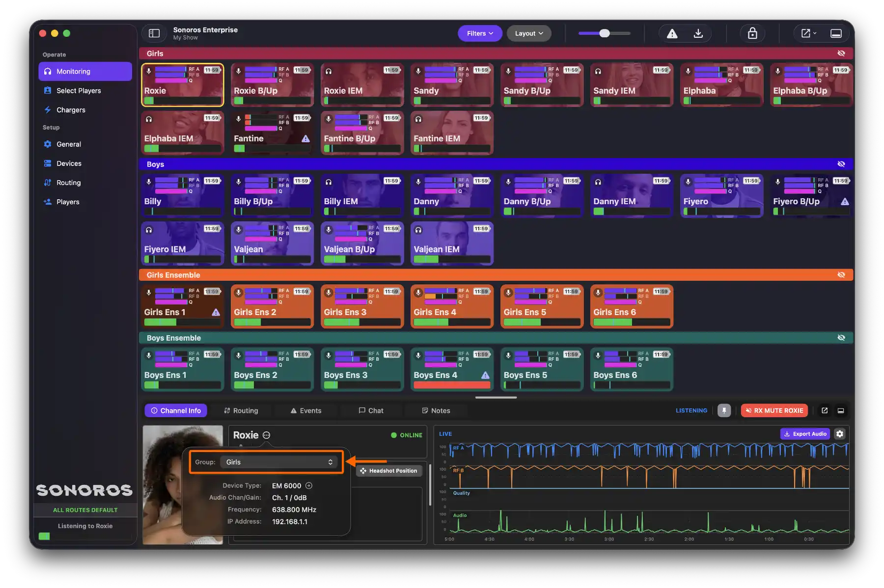Viewport: 884px width, 588px height.
Task: Click the RX MUTE ROXIE button
Action: [x=774, y=410]
